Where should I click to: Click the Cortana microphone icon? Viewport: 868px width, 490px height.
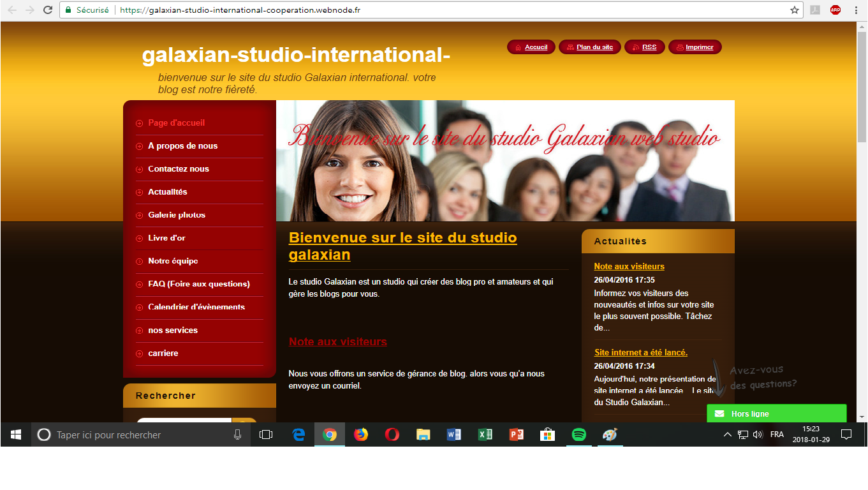click(238, 434)
